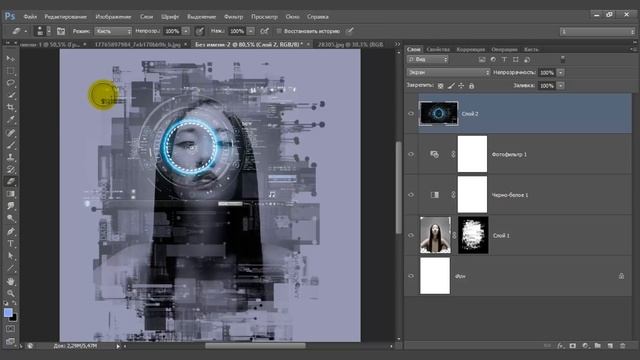Viewport: 640px width, 360px height.
Task: Switch to Свойства panel tab
Action: pyautogui.click(x=438, y=49)
